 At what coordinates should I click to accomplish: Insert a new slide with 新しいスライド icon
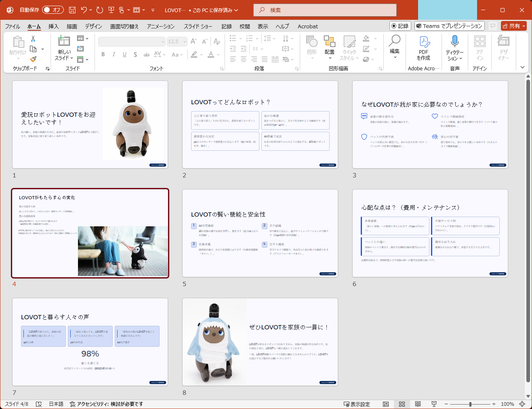[x=64, y=41]
